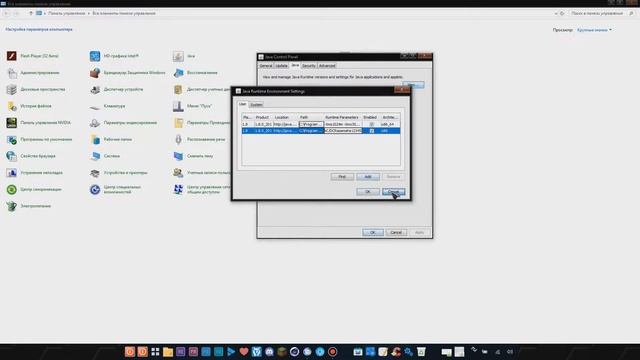
Task: Switch to the User tab in JRE settings
Action: (242, 104)
